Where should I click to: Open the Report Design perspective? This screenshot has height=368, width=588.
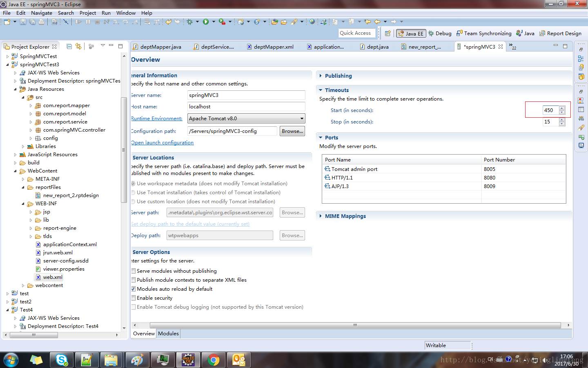point(560,34)
